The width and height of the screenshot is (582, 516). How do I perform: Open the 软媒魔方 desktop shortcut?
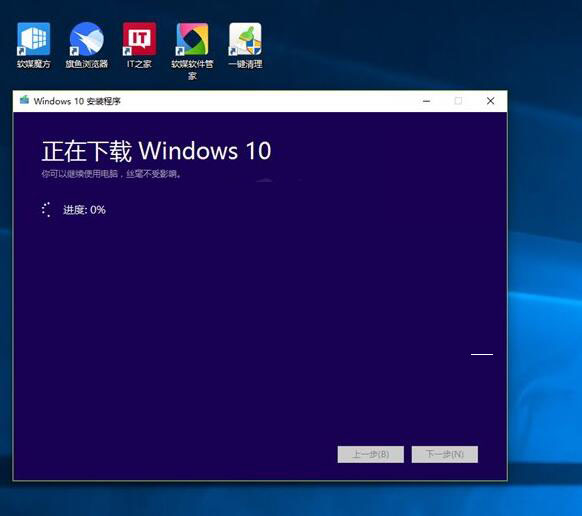tap(33, 39)
